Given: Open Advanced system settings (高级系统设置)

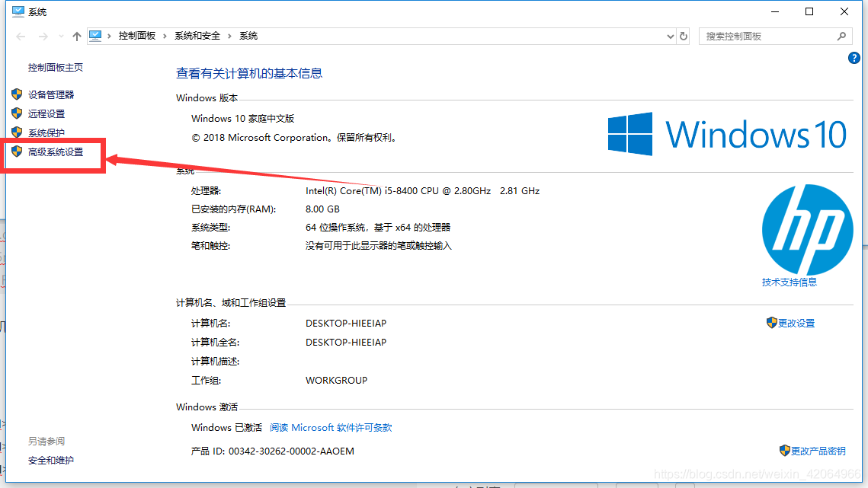Looking at the screenshot, I should (x=56, y=152).
